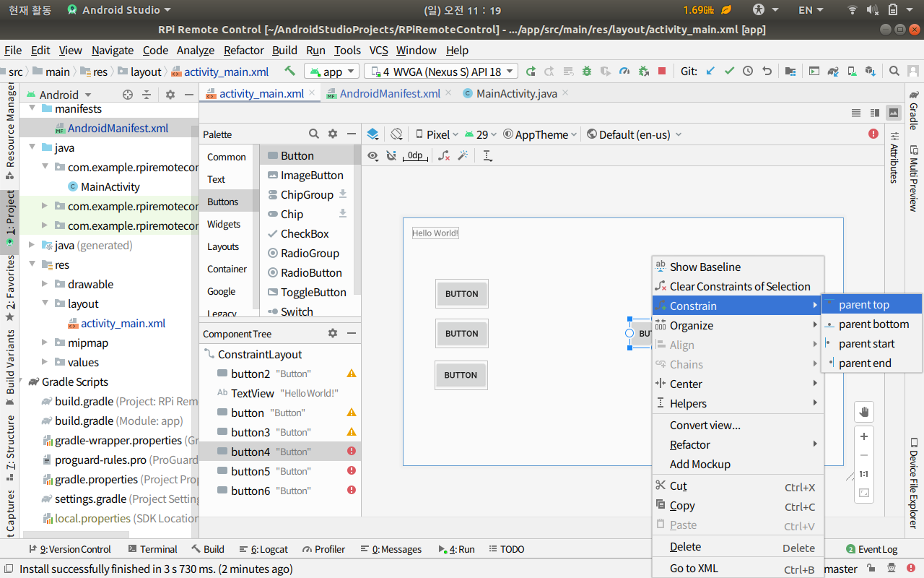Zoom in with the plus button

864,436
